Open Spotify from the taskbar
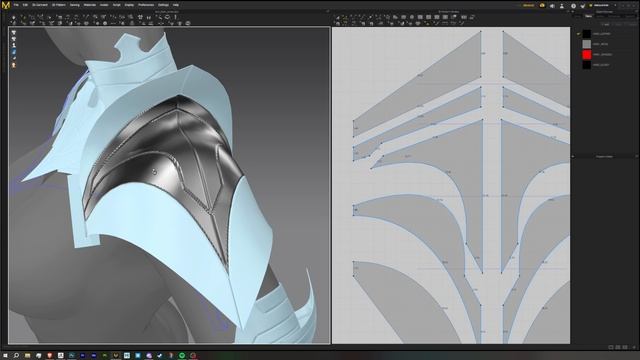640x360 pixels. tap(182, 356)
